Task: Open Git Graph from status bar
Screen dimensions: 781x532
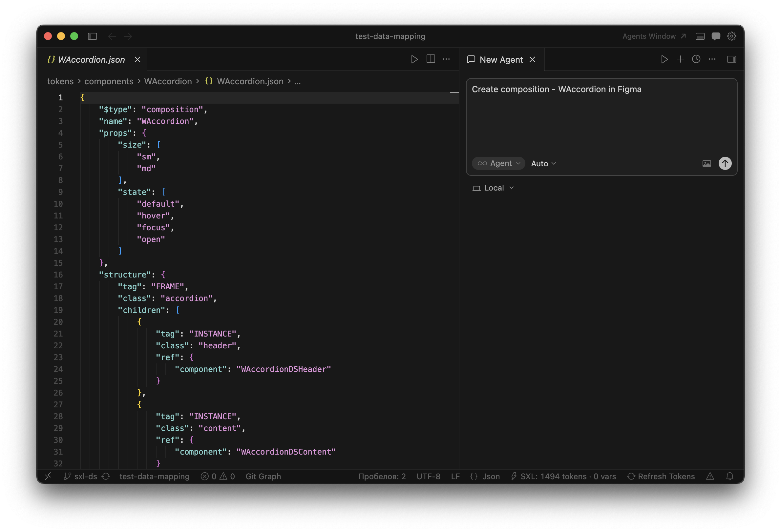Action: coord(263,476)
